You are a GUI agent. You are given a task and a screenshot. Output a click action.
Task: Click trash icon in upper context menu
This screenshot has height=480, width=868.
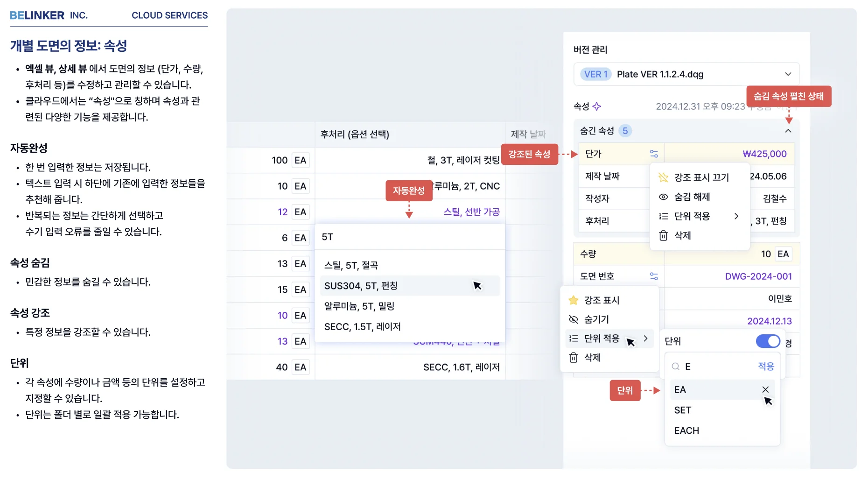tap(663, 235)
